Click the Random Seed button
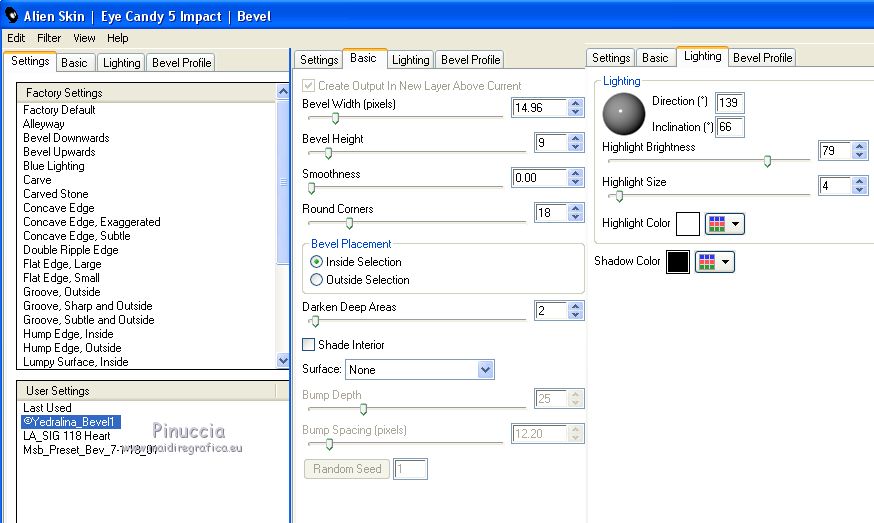 pyautogui.click(x=347, y=469)
